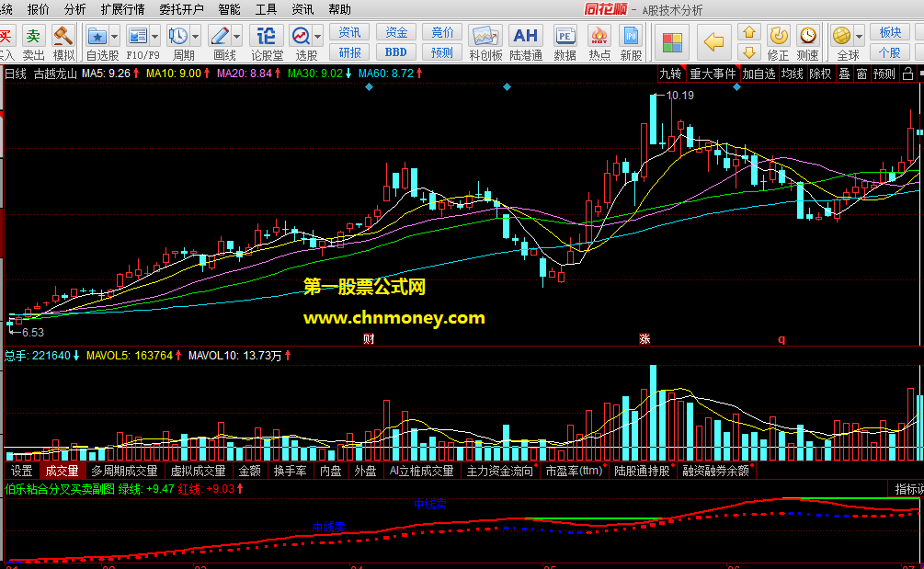Screen dimensions: 924x569
Task: Expand the 选股 dropdown arrow
Action: 318,37
